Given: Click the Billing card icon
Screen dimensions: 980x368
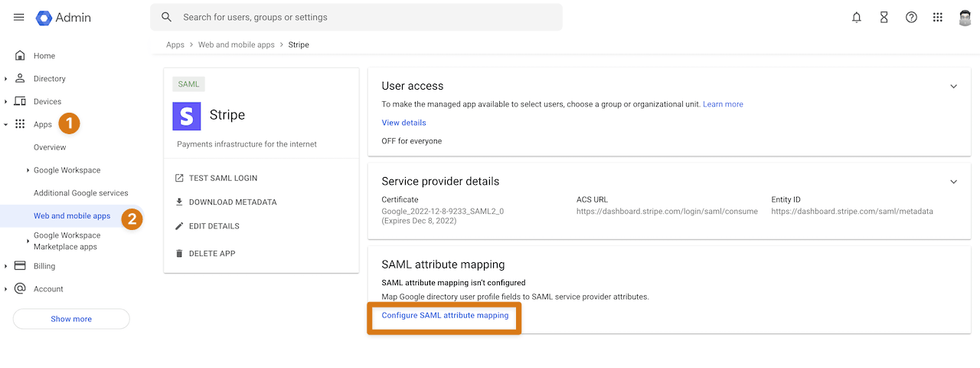Looking at the screenshot, I should click(20, 266).
